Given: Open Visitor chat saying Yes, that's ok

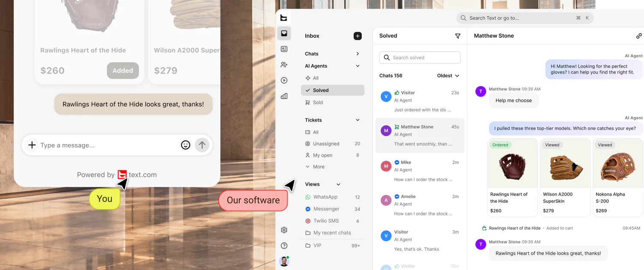Looking at the screenshot, I should pos(420,240).
